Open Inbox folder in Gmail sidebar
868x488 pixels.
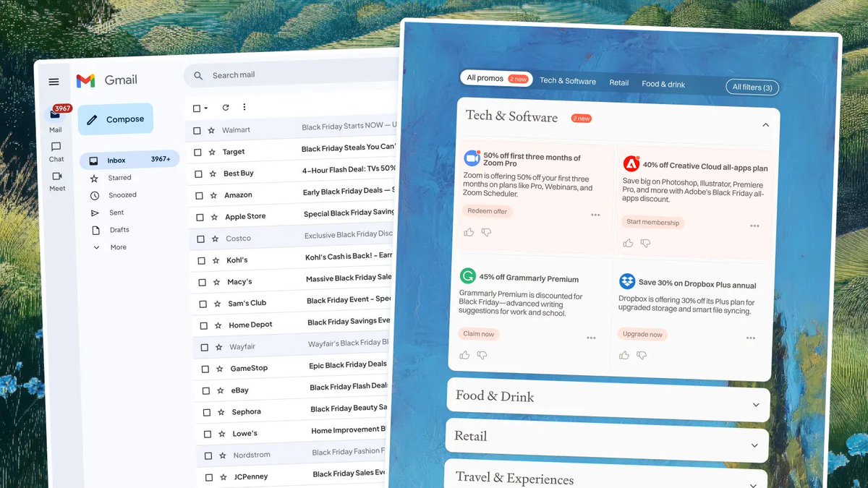129,160
